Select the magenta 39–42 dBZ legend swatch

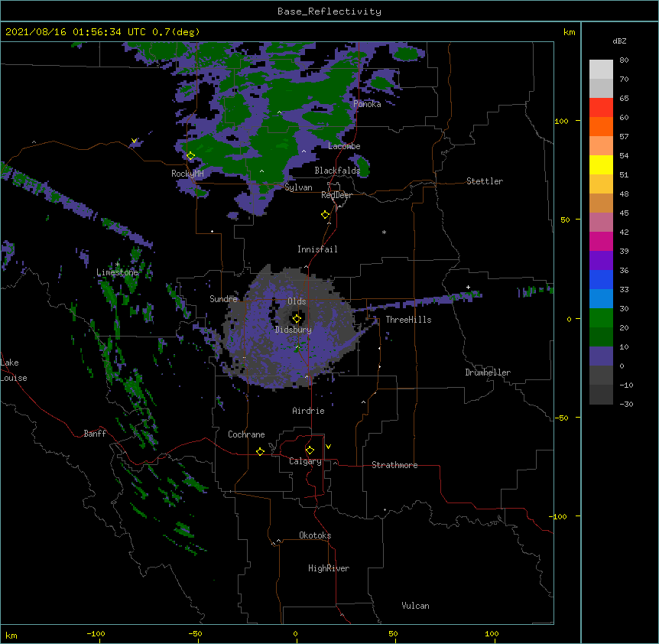click(601, 242)
